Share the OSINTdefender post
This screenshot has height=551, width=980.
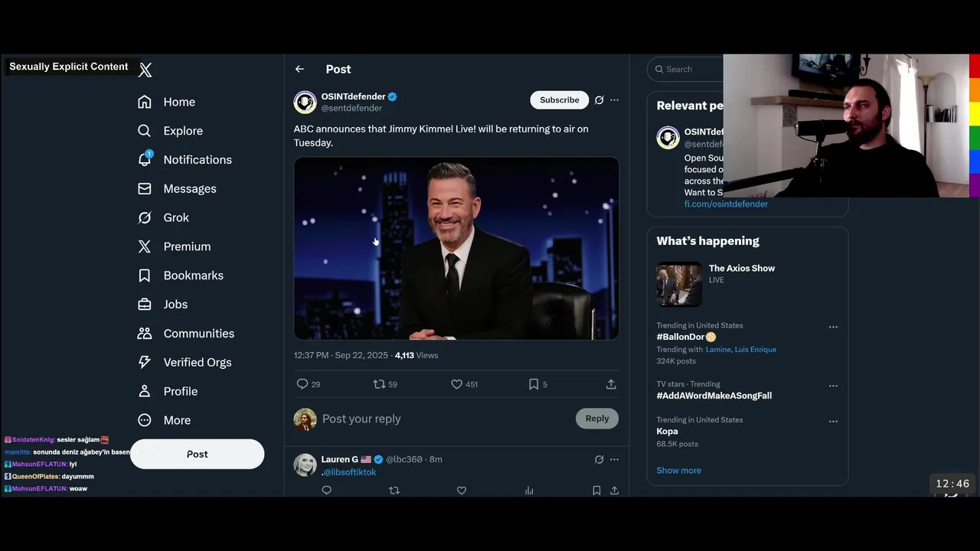(x=611, y=384)
